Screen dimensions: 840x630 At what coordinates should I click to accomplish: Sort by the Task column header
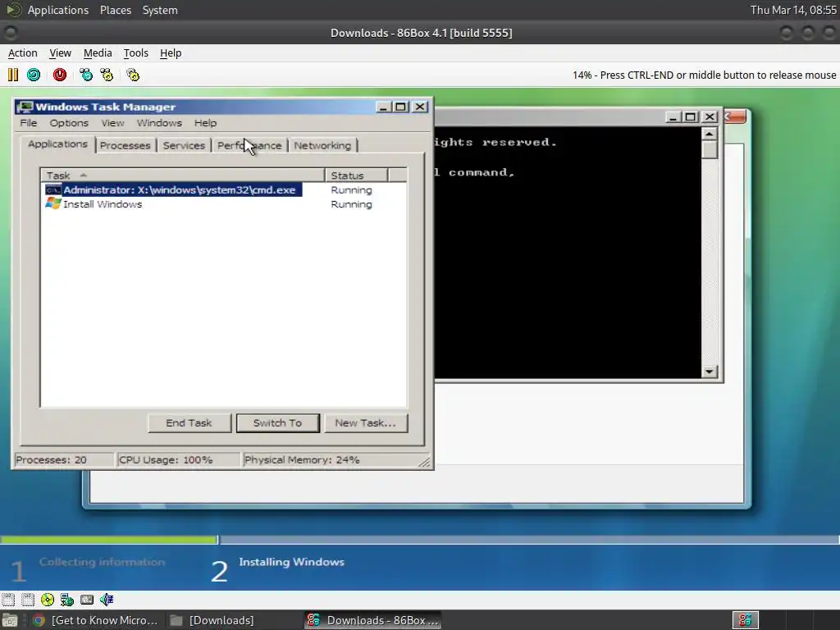tap(183, 176)
